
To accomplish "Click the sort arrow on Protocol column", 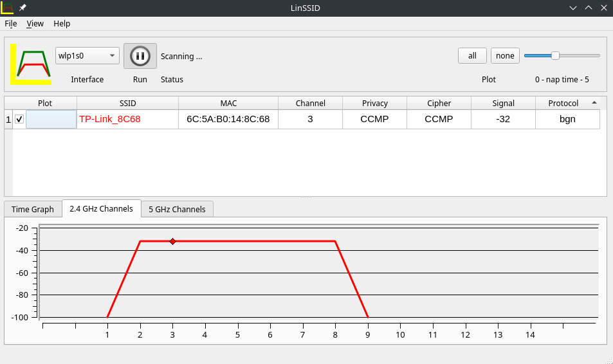I will [594, 102].
